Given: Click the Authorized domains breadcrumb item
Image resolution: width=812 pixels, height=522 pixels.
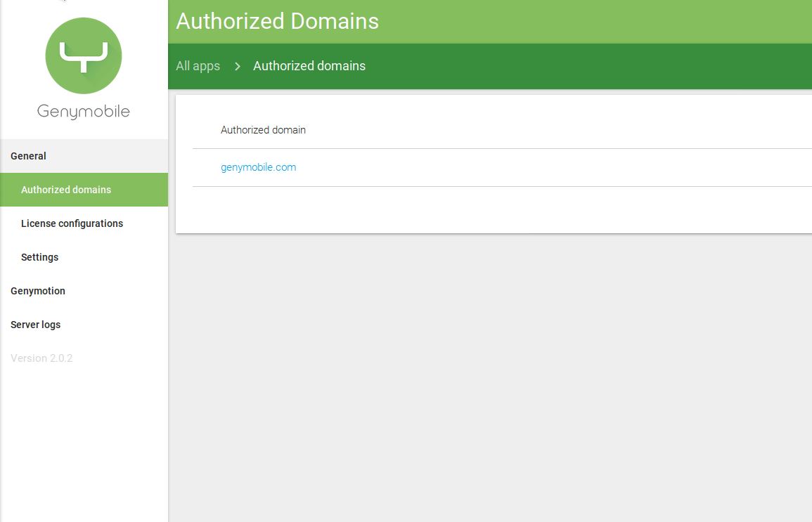Looking at the screenshot, I should (309, 66).
